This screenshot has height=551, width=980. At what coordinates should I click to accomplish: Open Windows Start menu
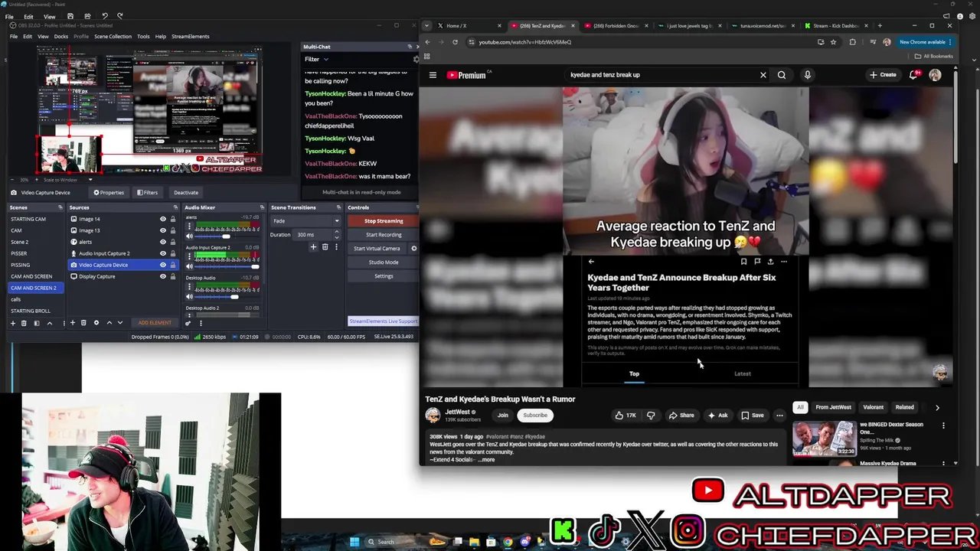354,542
